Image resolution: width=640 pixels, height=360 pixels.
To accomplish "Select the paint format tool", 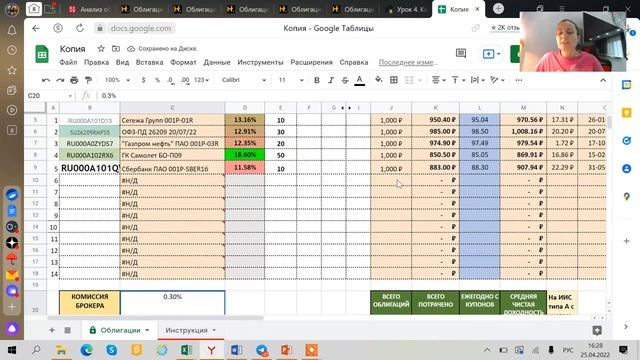I will (x=88, y=80).
